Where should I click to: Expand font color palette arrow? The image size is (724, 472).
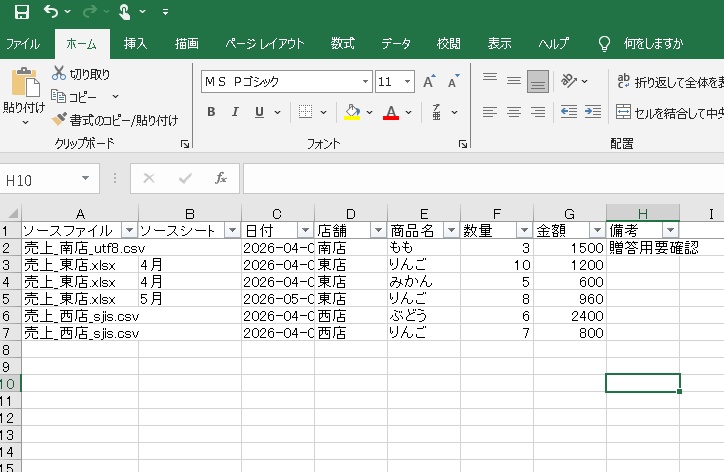click(409, 112)
